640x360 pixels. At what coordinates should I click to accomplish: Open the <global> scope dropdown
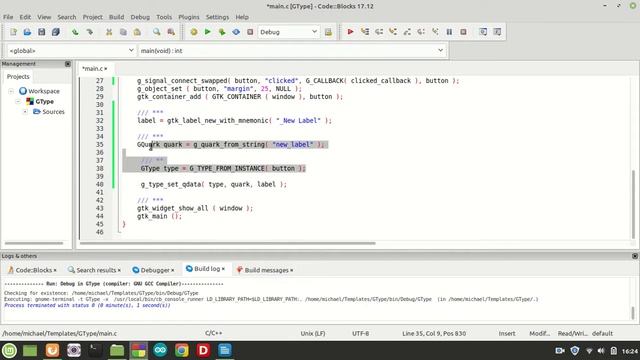point(71,51)
